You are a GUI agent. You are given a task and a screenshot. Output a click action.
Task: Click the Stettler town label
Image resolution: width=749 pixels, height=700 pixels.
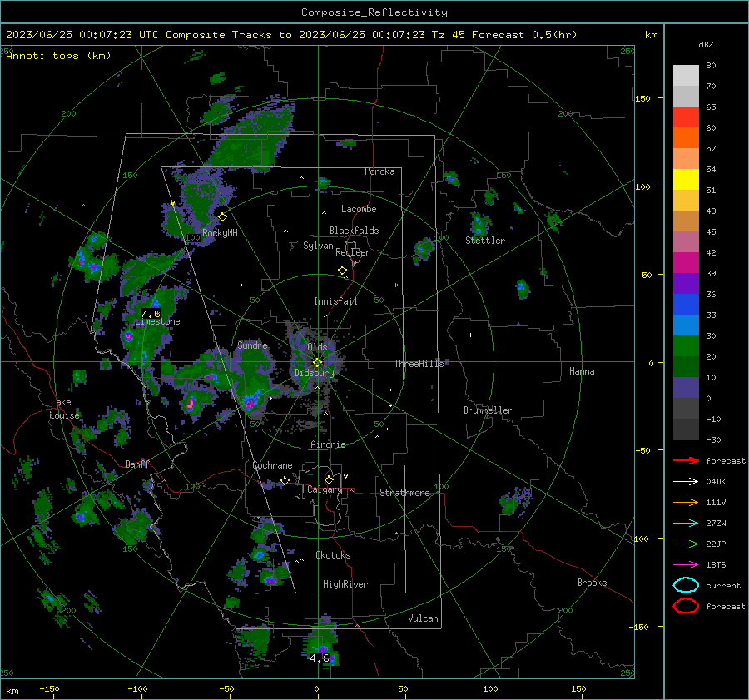[x=485, y=241]
